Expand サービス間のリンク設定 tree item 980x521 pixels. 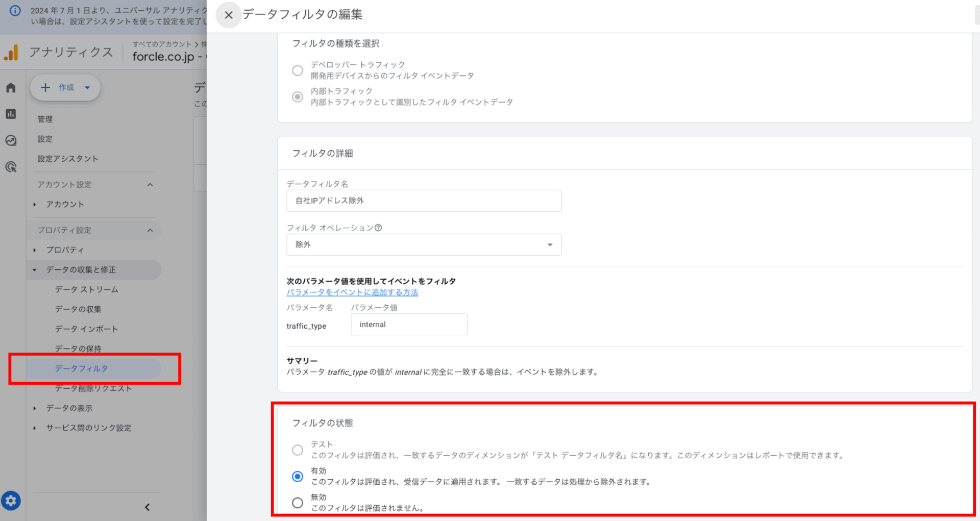[34, 428]
